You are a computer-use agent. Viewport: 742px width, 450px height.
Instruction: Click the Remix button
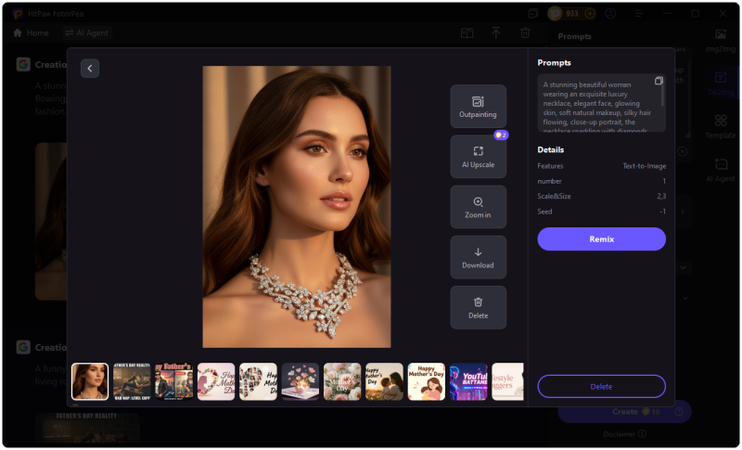(x=601, y=239)
